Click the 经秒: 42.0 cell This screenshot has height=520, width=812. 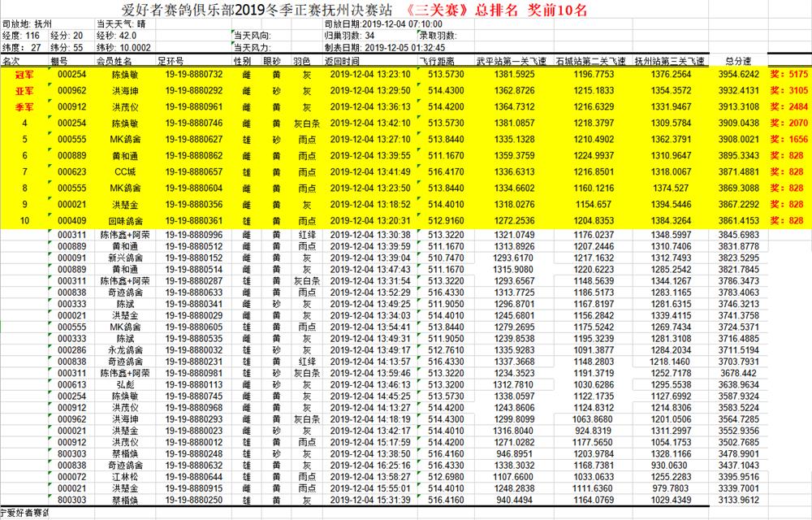click(116, 36)
